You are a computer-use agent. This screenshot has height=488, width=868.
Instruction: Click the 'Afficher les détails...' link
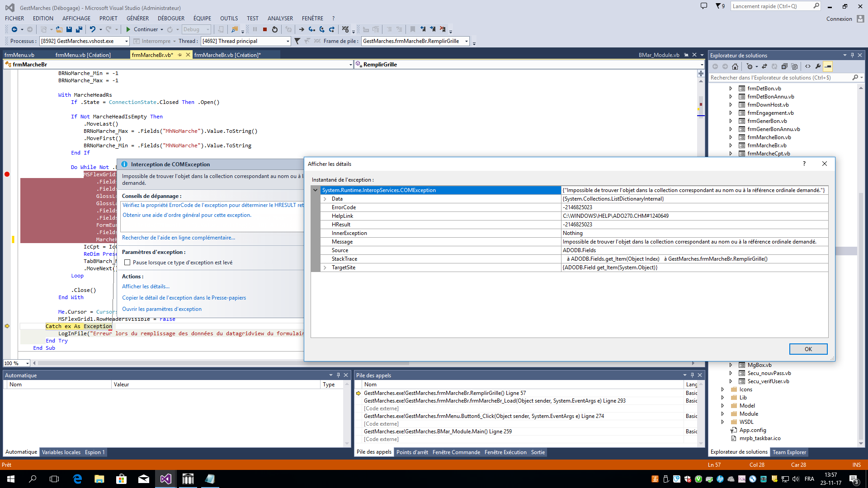(146, 286)
